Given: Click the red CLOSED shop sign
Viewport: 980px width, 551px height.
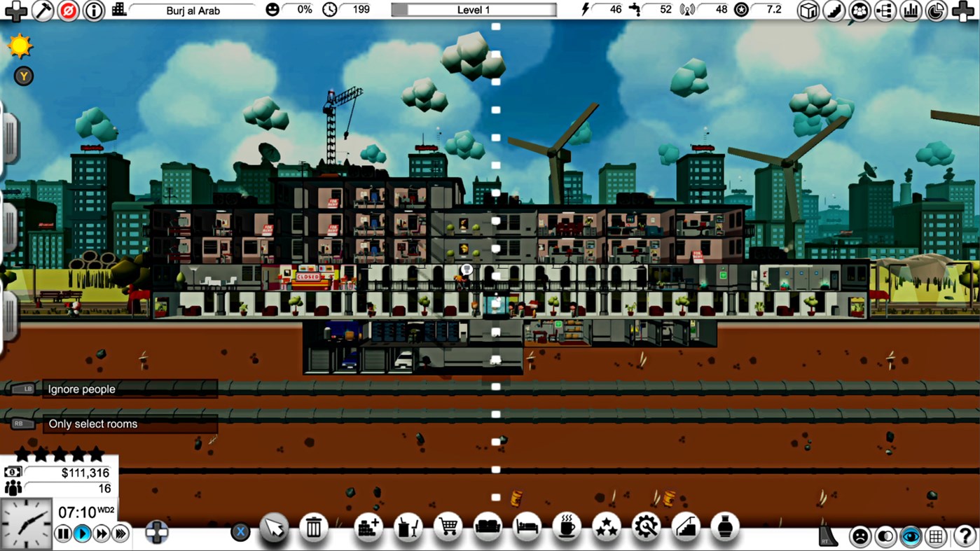Looking at the screenshot, I should pos(308,277).
